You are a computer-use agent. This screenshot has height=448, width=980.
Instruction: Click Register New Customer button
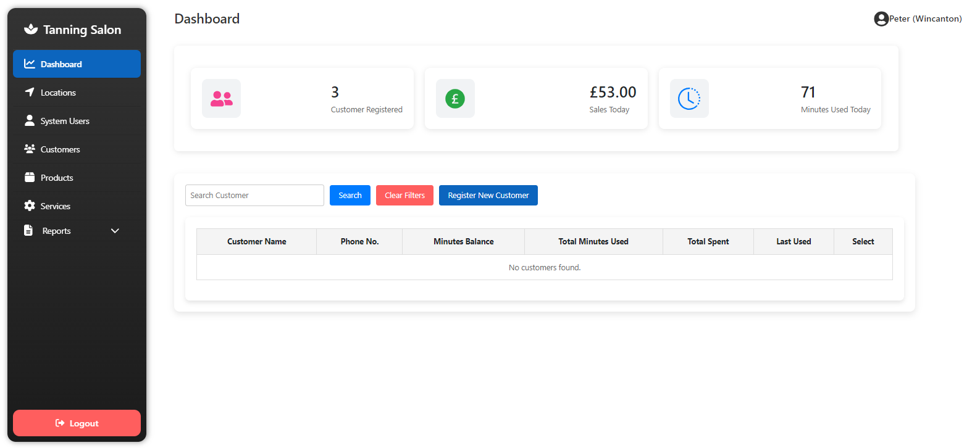pos(488,196)
